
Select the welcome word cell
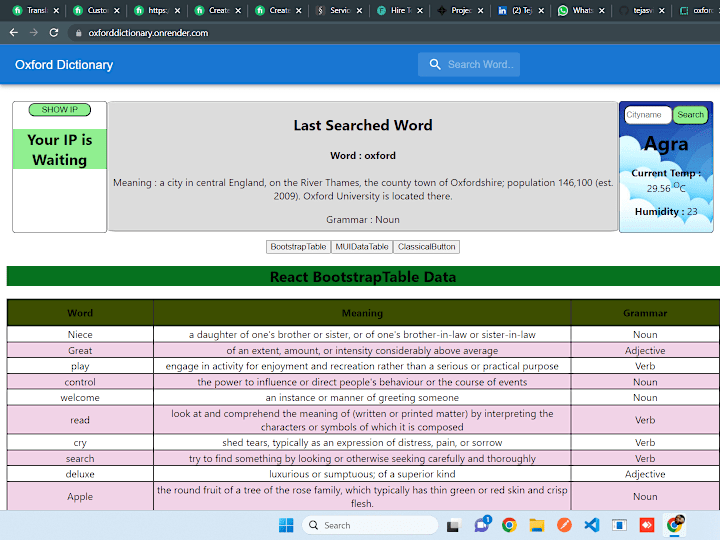(80, 398)
